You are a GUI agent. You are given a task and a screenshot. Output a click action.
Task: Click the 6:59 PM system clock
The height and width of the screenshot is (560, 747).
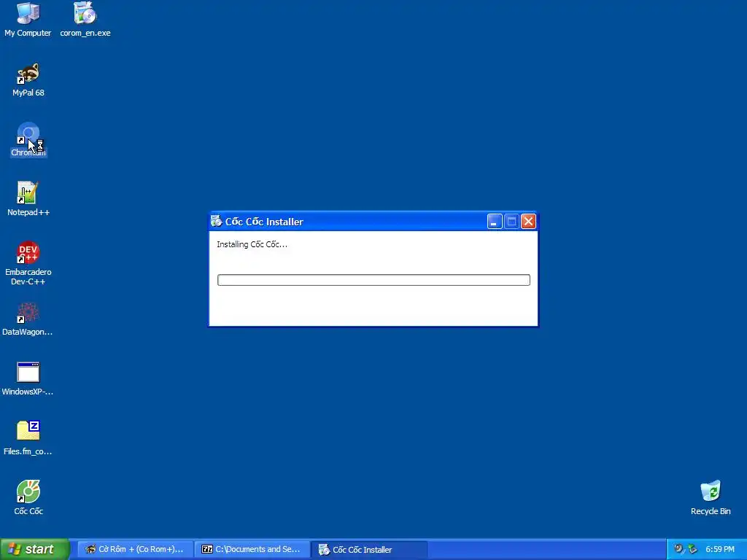pos(720,550)
